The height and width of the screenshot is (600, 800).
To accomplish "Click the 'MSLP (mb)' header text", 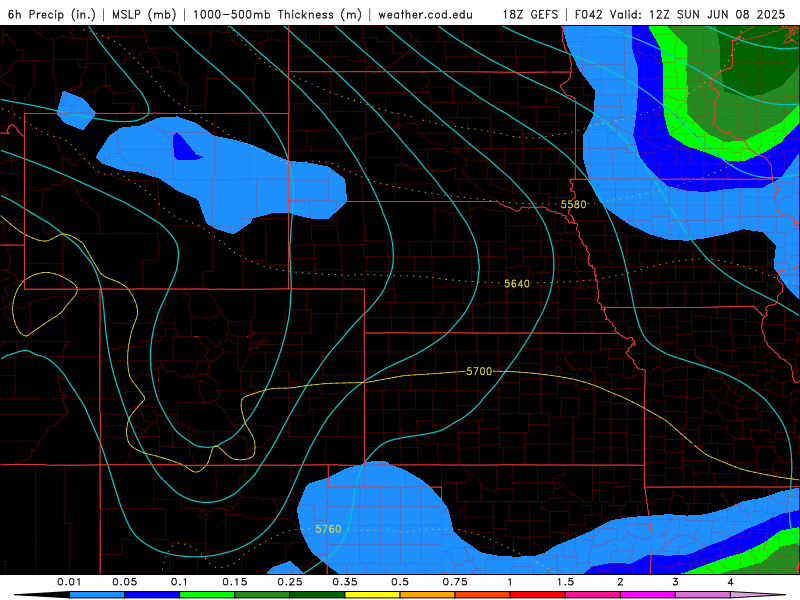I will pyautogui.click(x=144, y=14).
